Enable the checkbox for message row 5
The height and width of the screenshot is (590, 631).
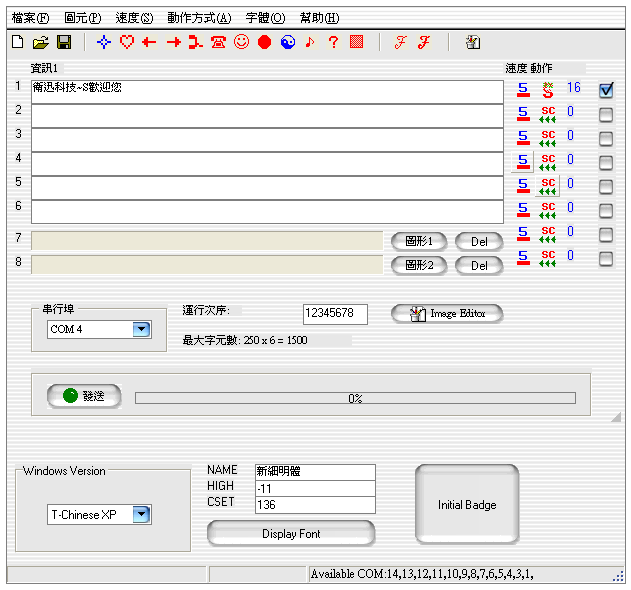[606, 187]
